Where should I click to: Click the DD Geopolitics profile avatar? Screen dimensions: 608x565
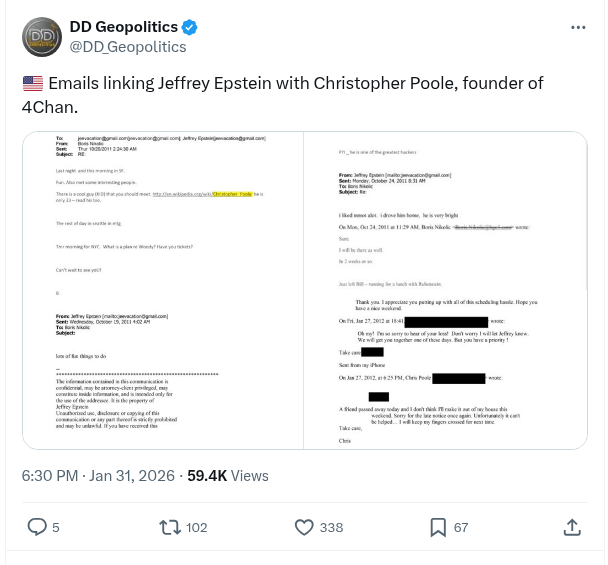click(x=42, y=37)
